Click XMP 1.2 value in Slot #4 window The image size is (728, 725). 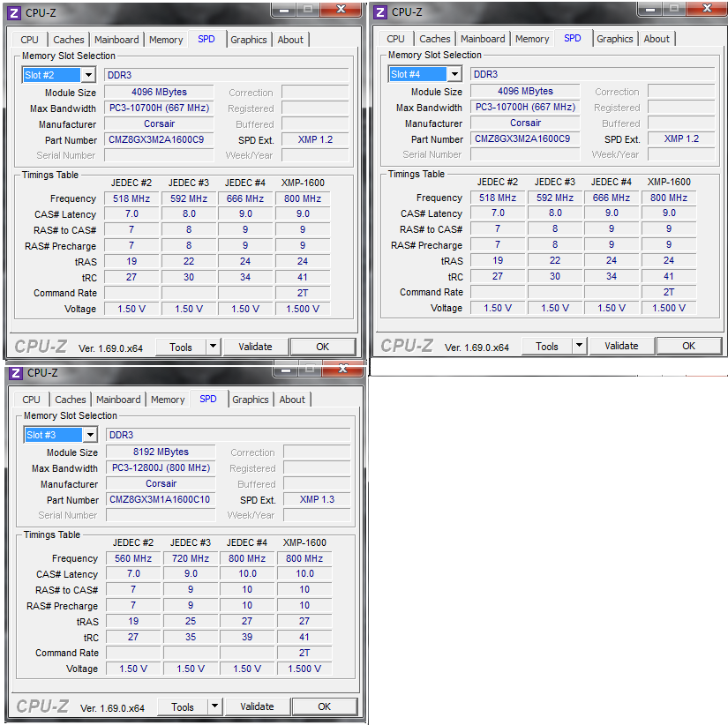point(681,138)
